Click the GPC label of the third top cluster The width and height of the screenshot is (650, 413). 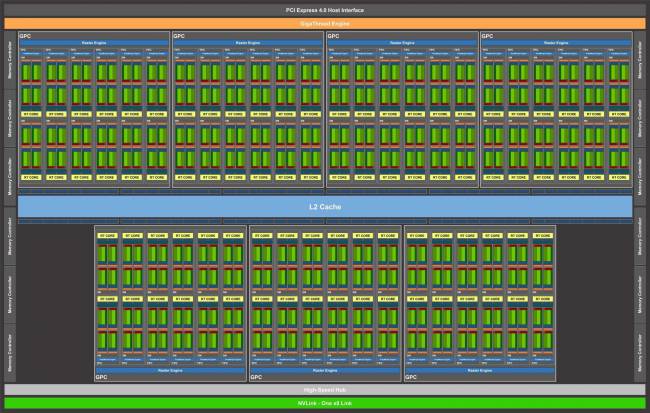(x=333, y=36)
